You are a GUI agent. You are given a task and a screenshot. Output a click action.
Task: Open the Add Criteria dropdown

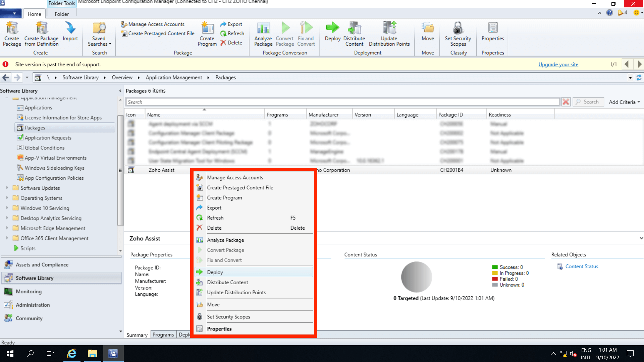pyautogui.click(x=624, y=102)
